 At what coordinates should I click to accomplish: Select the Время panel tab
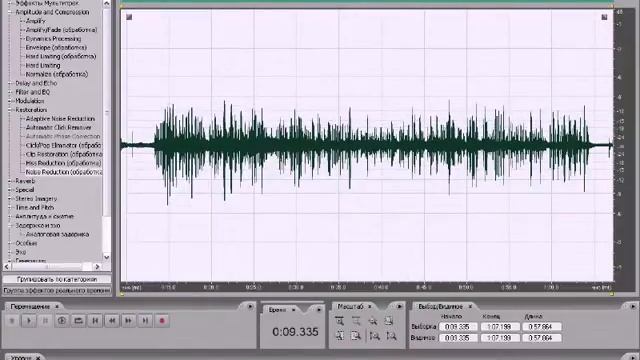[278, 310]
